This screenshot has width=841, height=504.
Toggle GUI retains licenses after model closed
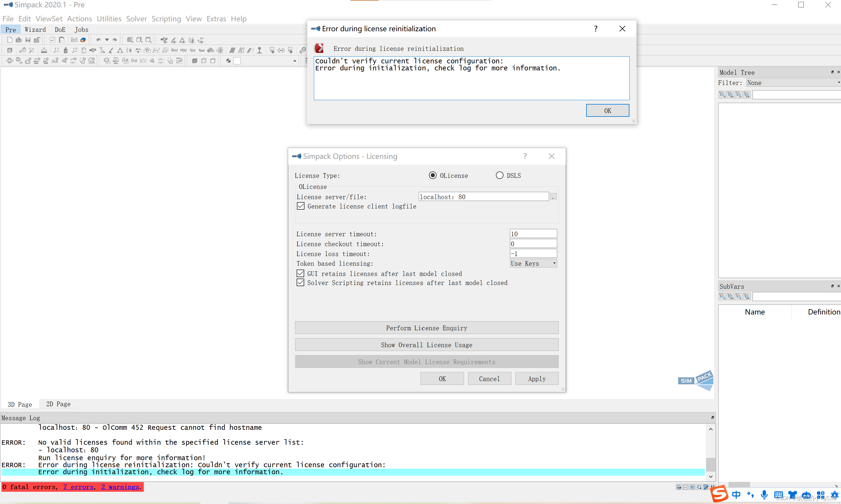pos(300,273)
